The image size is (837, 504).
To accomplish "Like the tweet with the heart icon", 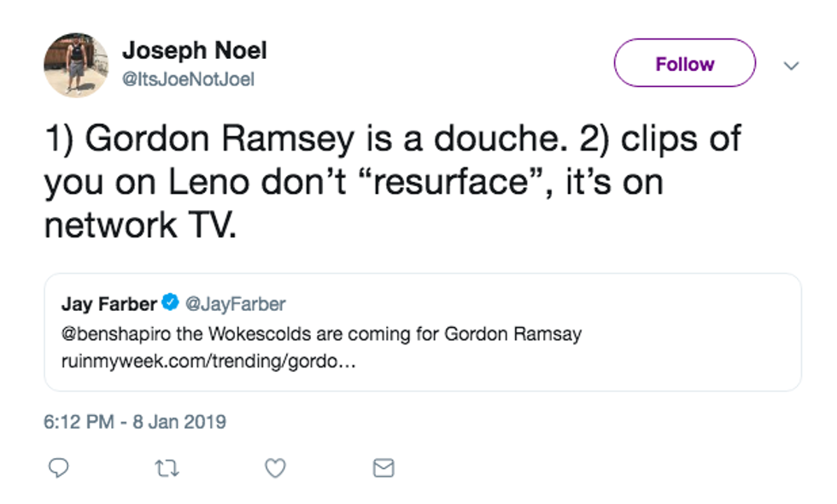I will (x=274, y=467).
